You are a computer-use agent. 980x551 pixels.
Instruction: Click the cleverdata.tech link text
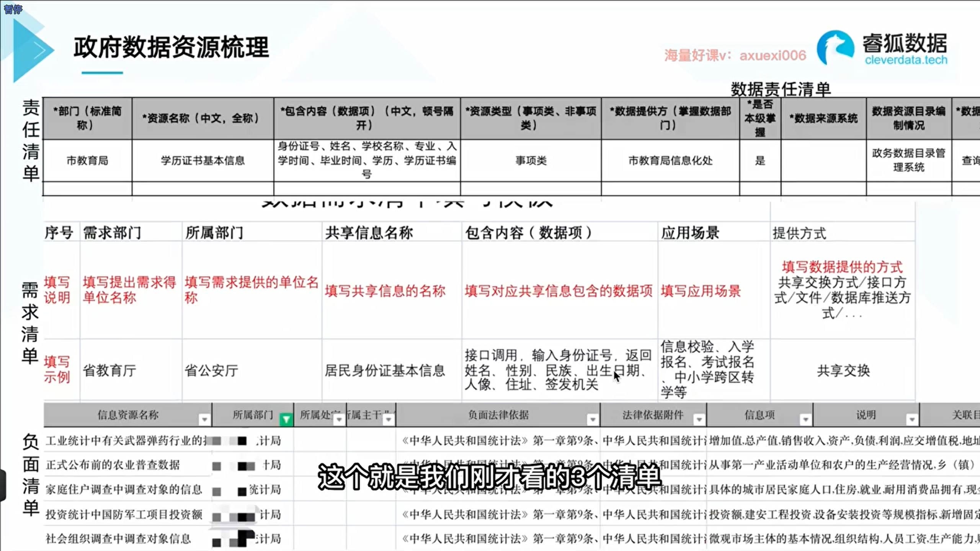[906, 60]
